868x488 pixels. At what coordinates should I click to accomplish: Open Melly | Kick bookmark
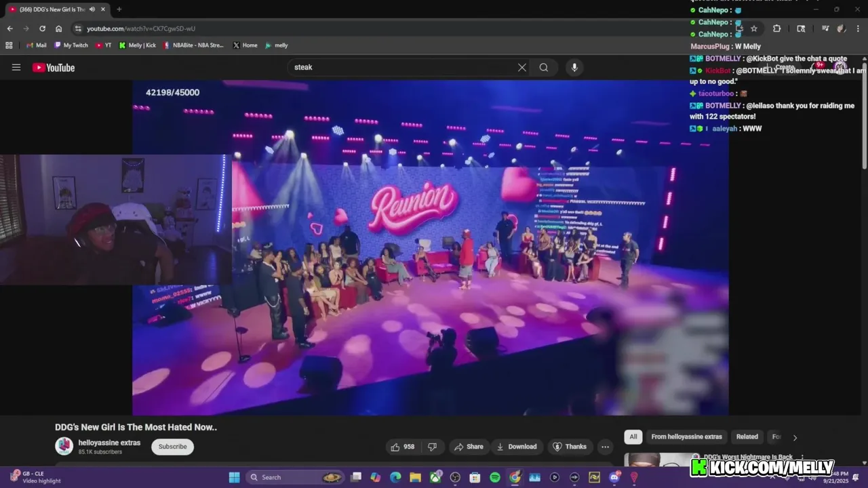point(137,45)
